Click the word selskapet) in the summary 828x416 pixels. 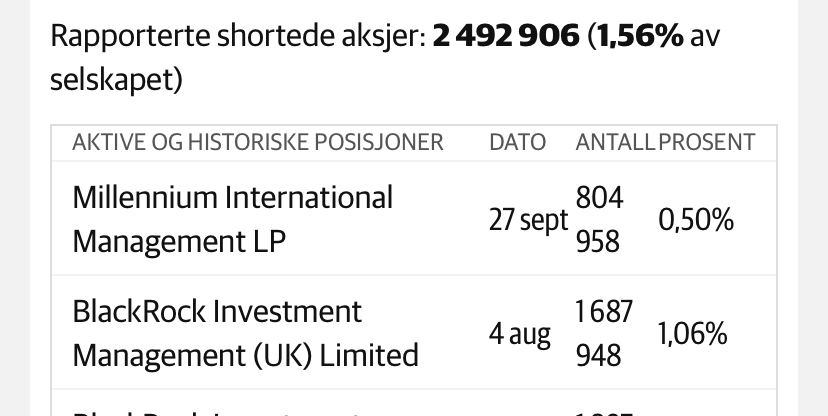[x=116, y=80]
